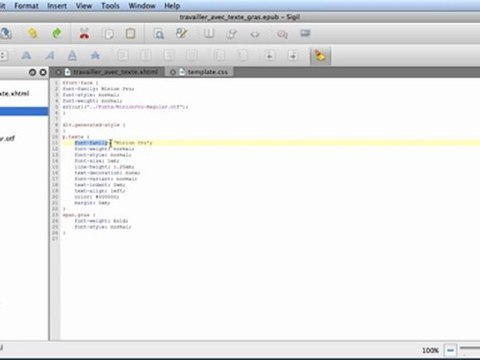Open the Tools menu
480x360 pixels.
pyautogui.click(x=110, y=6)
